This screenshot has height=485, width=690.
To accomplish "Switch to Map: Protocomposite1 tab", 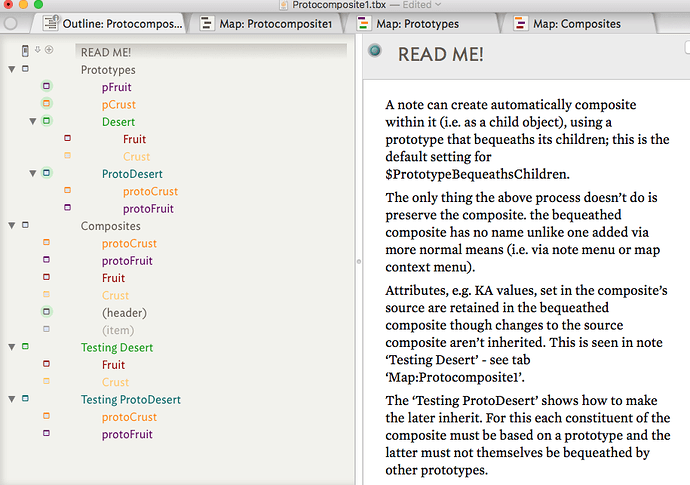I will click(x=266, y=23).
